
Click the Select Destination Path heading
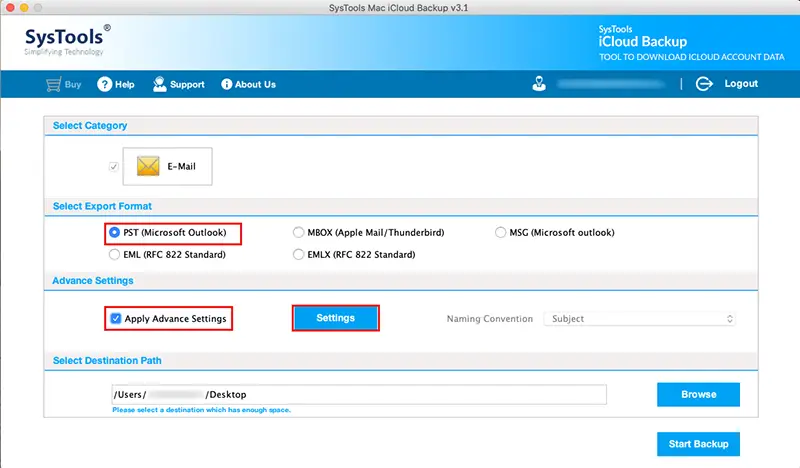click(107, 361)
